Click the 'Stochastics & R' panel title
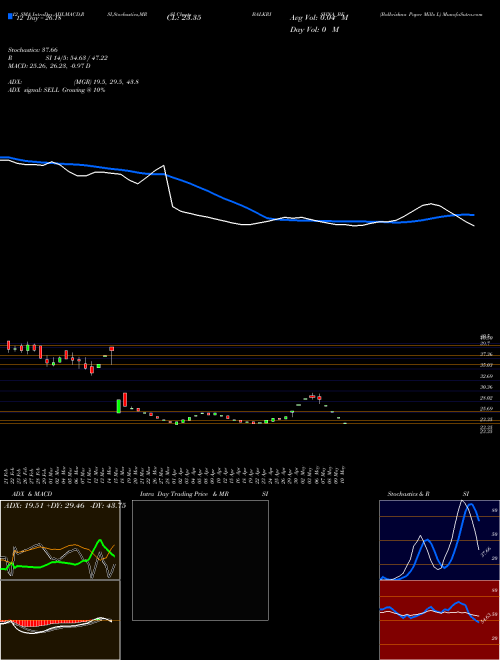Image resolution: width=500 pixels, height=660 pixels. pos(409,494)
